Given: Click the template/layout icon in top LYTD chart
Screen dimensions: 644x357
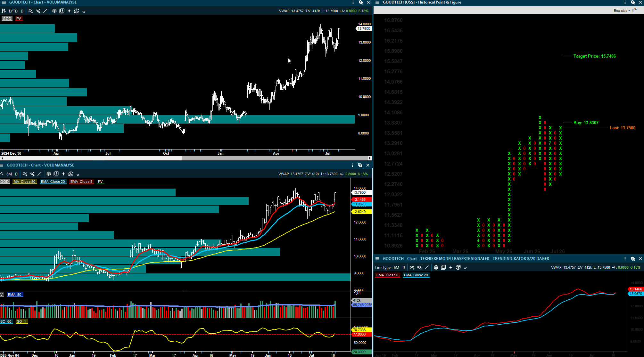Looking at the screenshot, I should (62, 11).
